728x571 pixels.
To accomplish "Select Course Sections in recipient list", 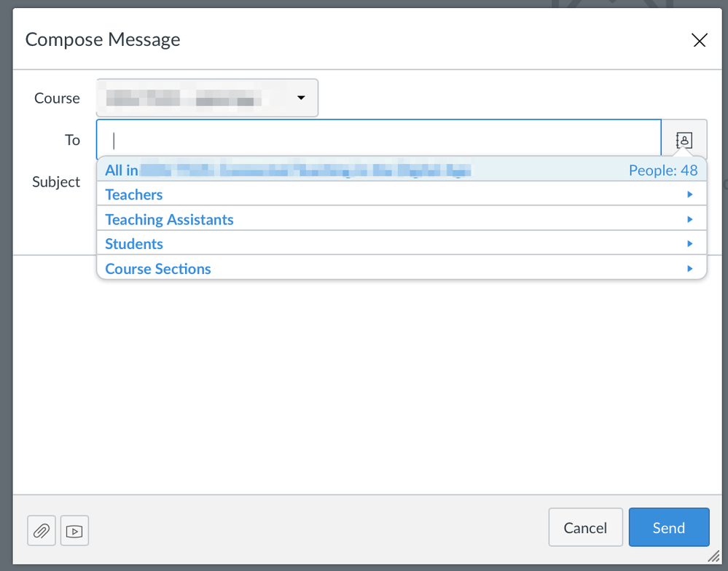I will [x=158, y=269].
